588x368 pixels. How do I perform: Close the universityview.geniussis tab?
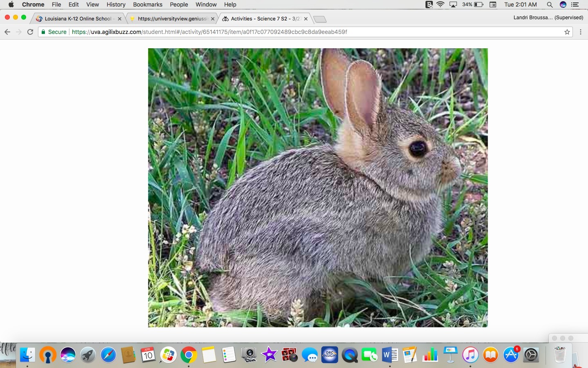pos(213,19)
